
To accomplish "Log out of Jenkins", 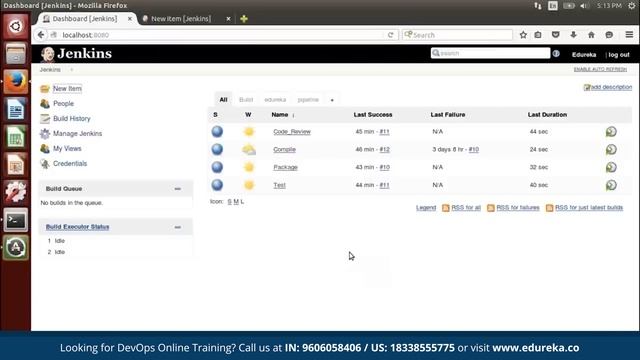I will click(619, 55).
